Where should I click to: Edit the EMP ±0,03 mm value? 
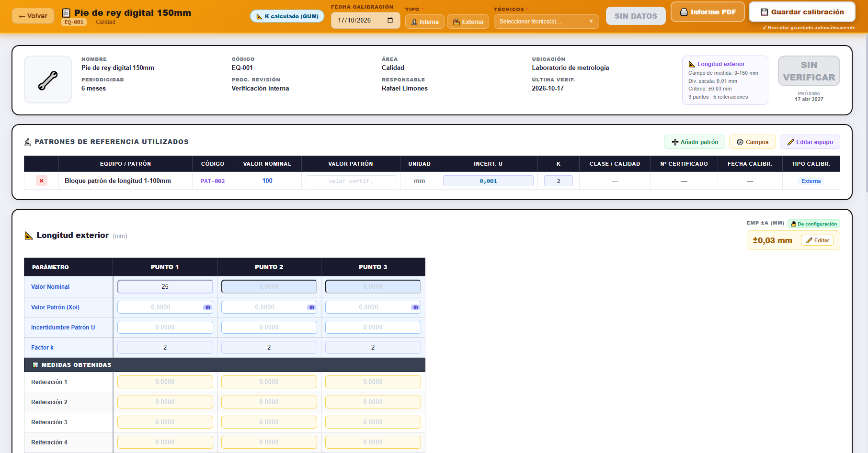[817, 240]
